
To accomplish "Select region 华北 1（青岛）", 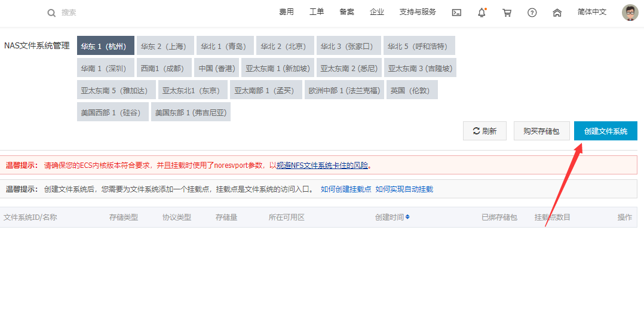I will (x=225, y=45).
